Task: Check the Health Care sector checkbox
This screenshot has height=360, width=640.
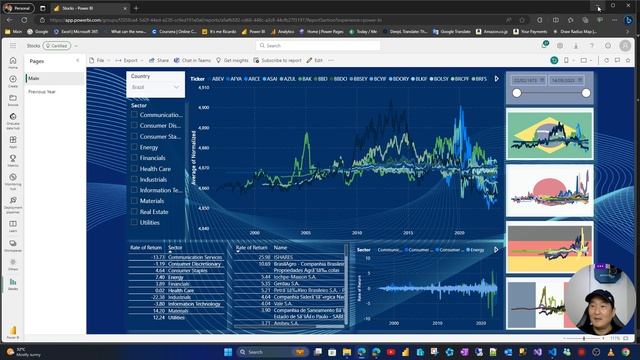Action: coord(134,169)
